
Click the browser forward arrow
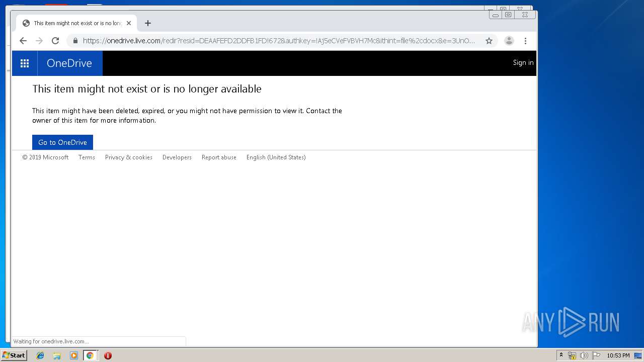pos(39,41)
